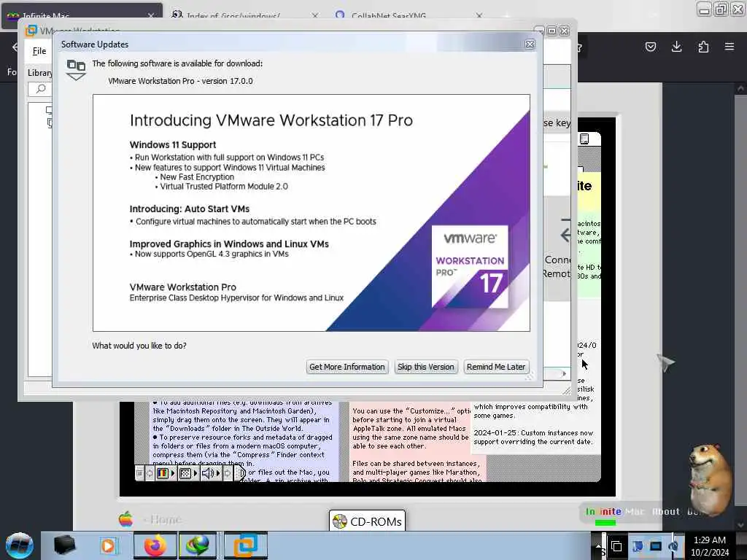Click the Workstation Pro 17 product box image
747x560 pixels.
click(470, 267)
